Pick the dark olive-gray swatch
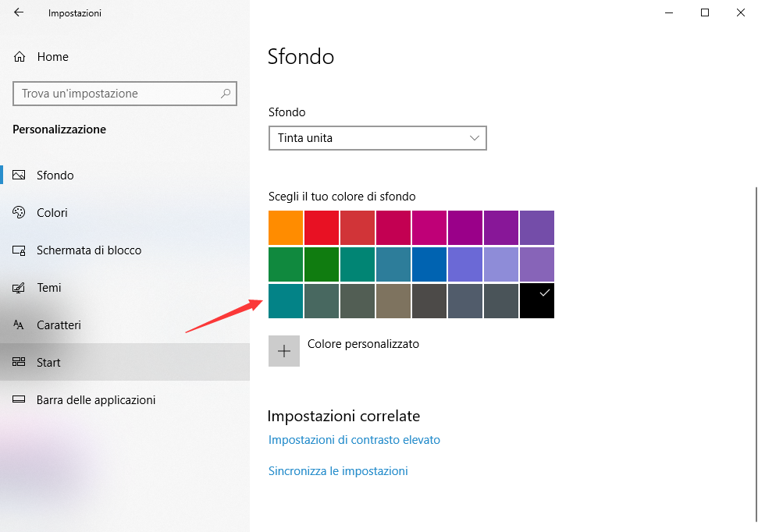The image size is (758, 532). (358, 301)
